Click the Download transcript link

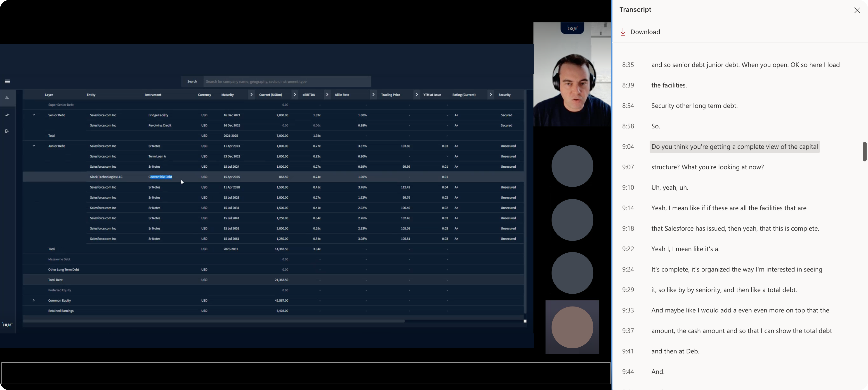click(645, 32)
